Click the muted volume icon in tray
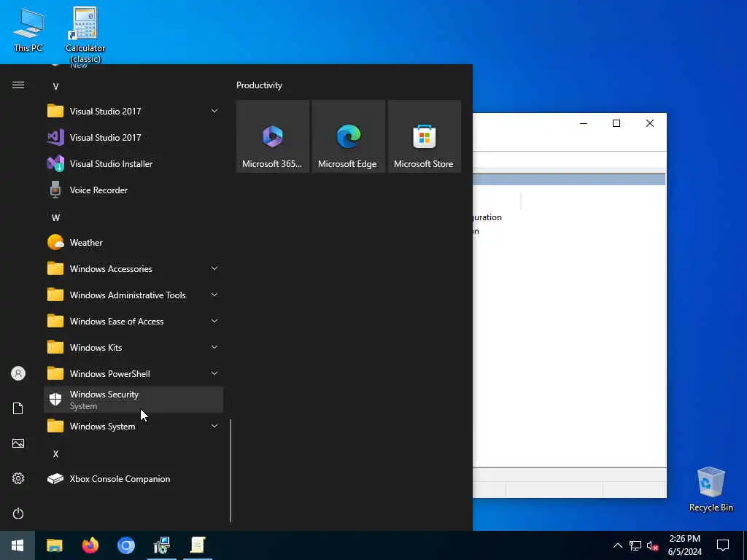Image resolution: width=747 pixels, height=560 pixels. [652, 545]
